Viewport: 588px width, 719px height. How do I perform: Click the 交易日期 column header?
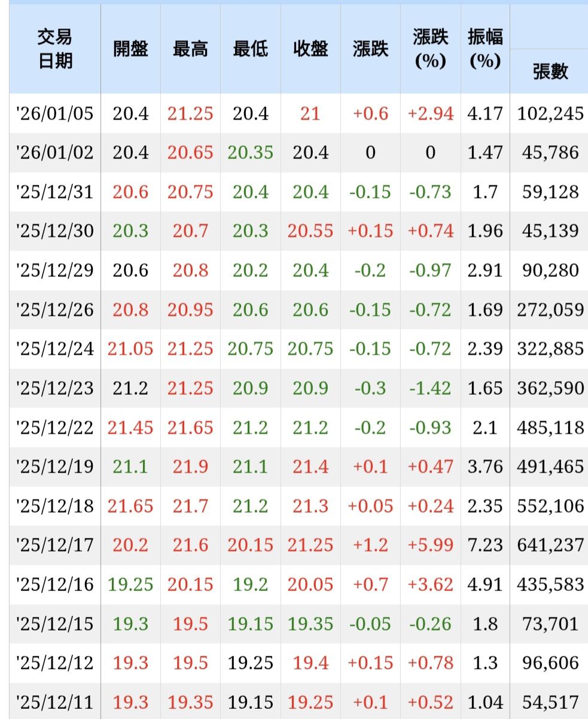click(55, 49)
